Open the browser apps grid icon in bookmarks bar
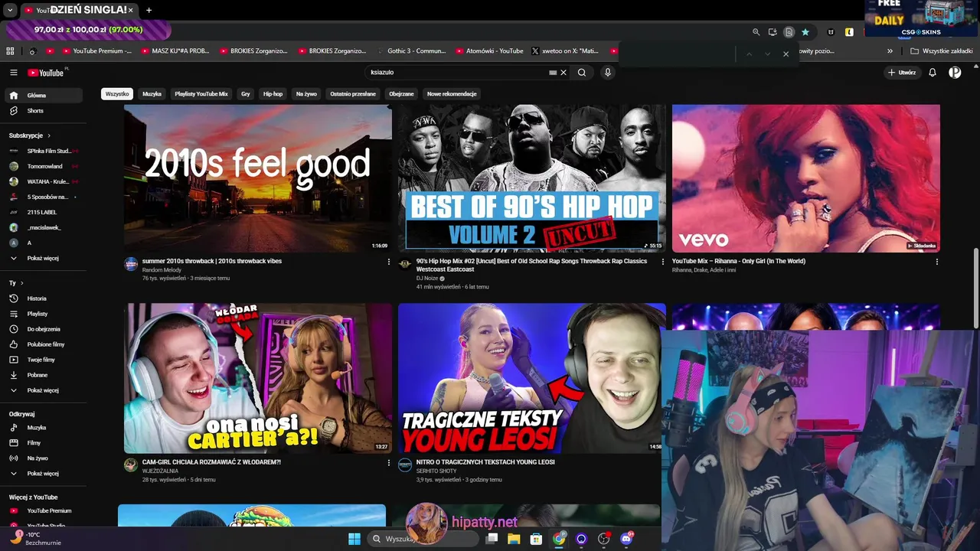Image resolution: width=980 pixels, height=551 pixels. click(x=10, y=51)
